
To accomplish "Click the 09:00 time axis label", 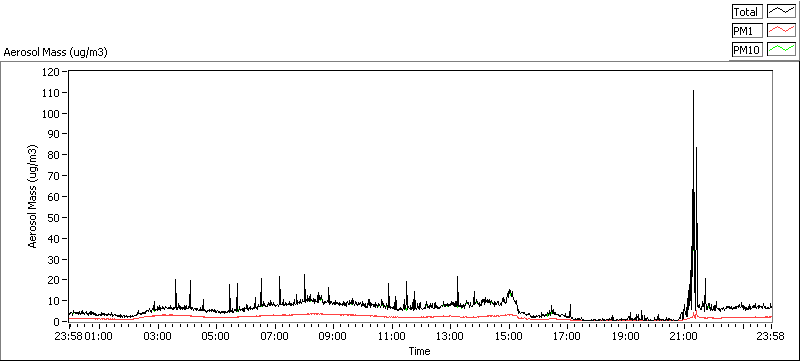I will pyautogui.click(x=333, y=336).
